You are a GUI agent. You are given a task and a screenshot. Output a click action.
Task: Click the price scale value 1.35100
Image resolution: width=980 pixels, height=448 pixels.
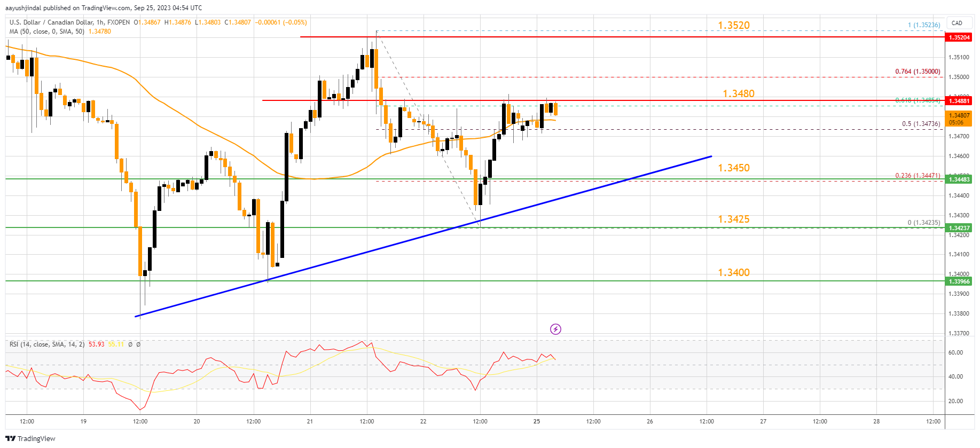pyautogui.click(x=958, y=57)
